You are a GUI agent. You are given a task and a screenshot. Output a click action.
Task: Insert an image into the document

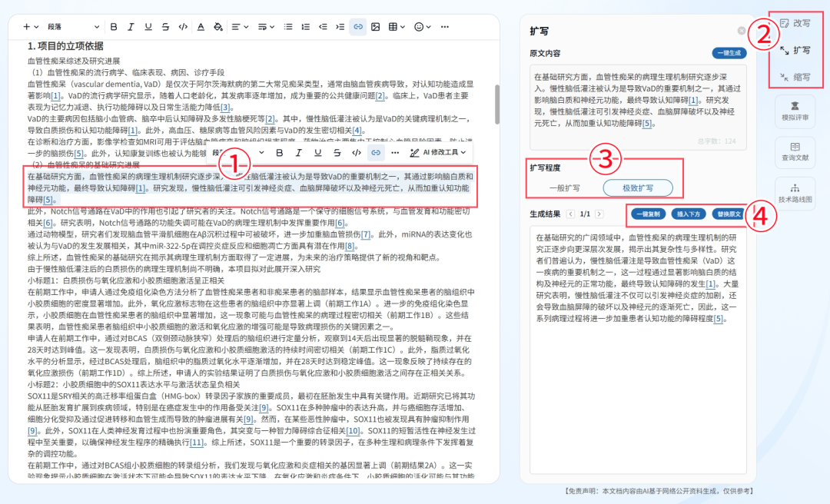(x=375, y=27)
